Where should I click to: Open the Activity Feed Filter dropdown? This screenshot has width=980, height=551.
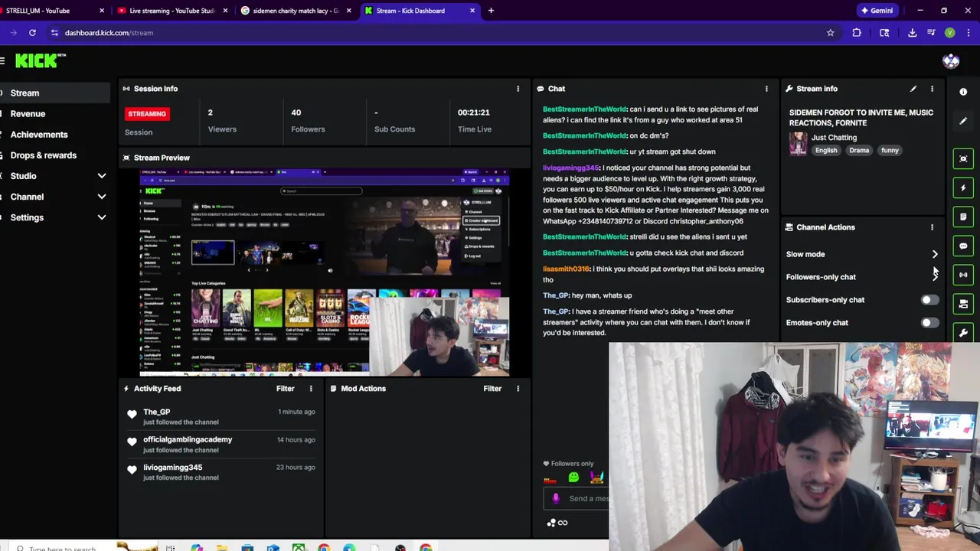coord(285,389)
